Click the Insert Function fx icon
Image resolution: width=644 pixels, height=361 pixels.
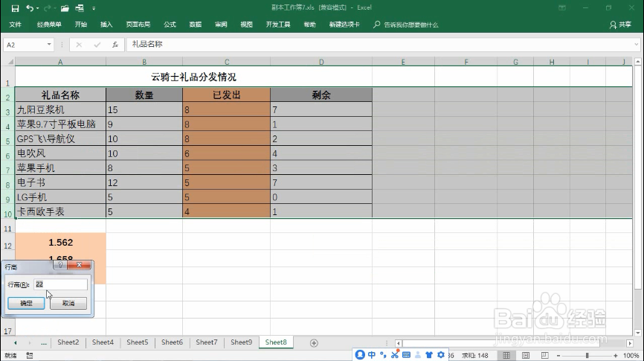(x=115, y=45)
